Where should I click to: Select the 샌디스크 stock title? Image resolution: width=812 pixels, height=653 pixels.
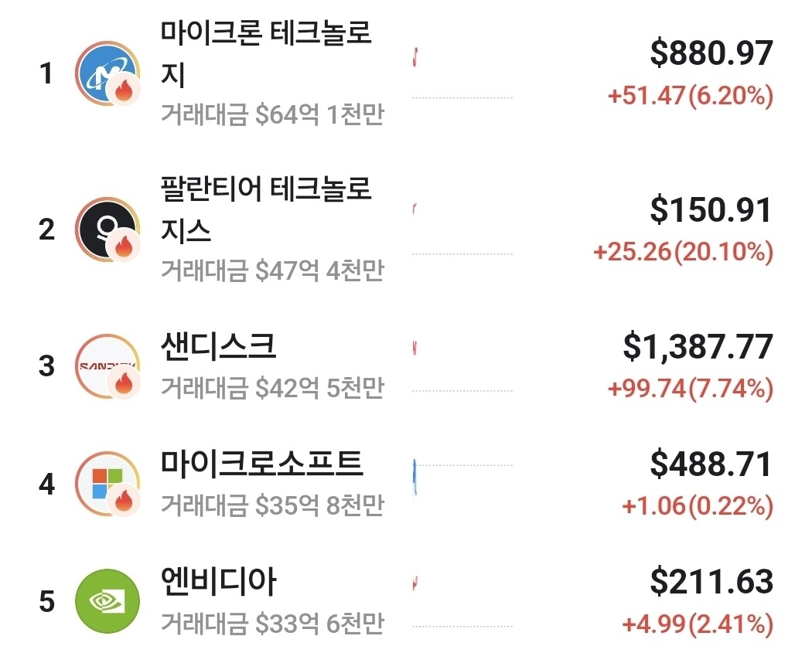click(218, 346)
